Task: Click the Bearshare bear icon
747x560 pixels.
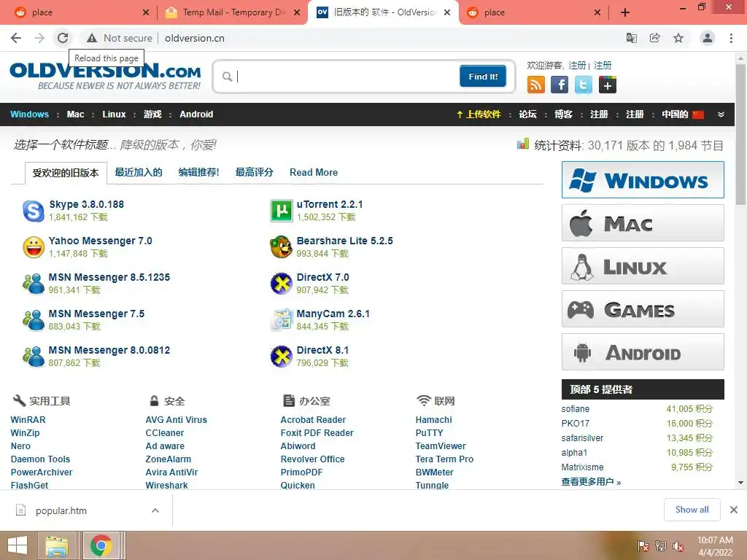Action: [281, 247]
